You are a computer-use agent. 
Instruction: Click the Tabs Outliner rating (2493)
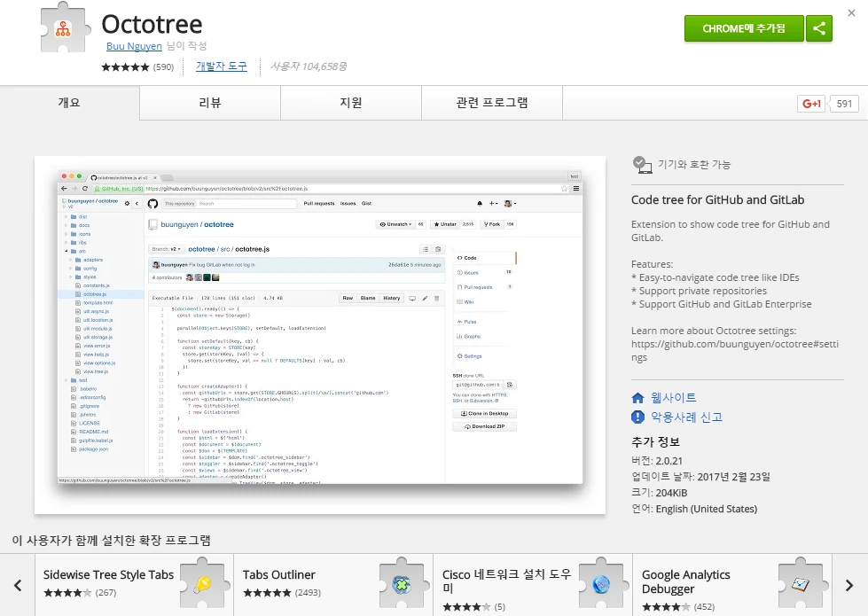pyautogui.click(x=282, y=593)
